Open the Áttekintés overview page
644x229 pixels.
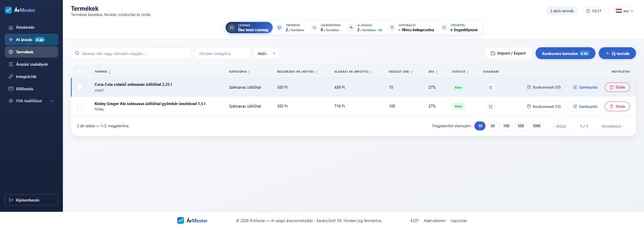tap(31, 27)
